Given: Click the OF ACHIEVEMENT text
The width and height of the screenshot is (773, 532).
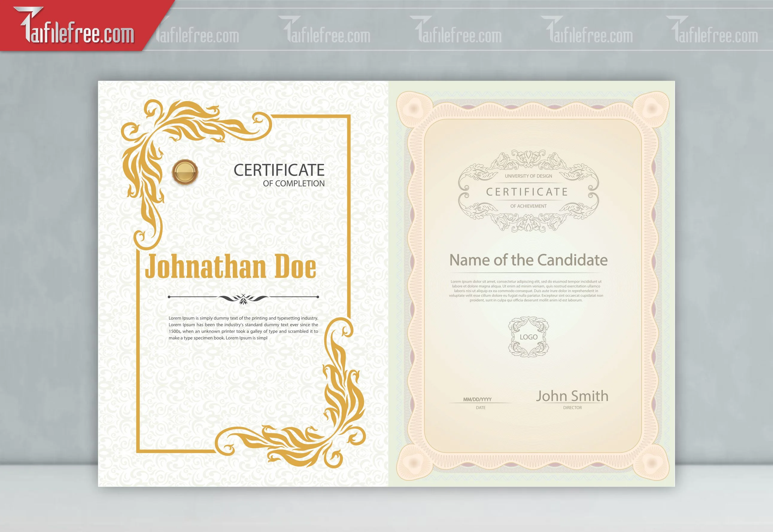Looking at the screenshot, I should (528, 206).
